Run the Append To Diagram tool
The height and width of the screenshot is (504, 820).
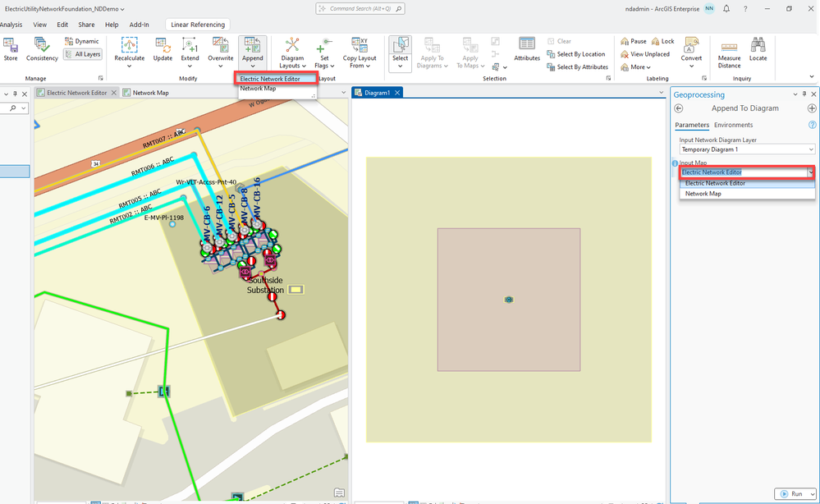(x=791, y=493)
